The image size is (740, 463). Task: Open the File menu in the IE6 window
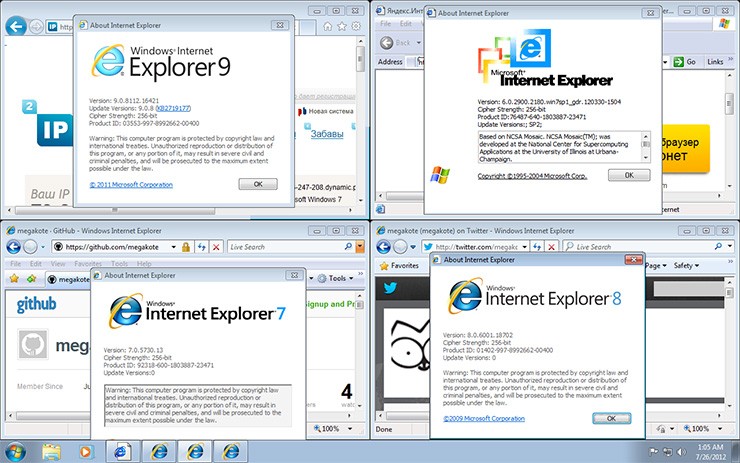386,23
